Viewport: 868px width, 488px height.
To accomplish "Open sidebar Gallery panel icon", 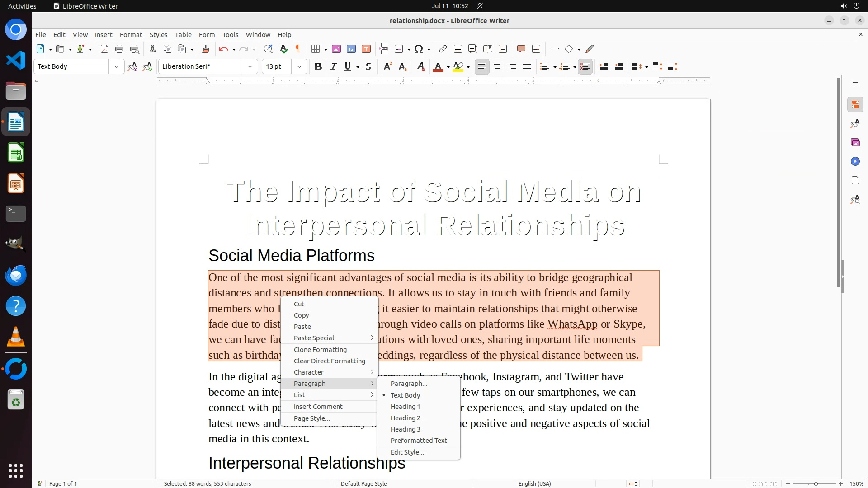I will [x=855, y=142].
